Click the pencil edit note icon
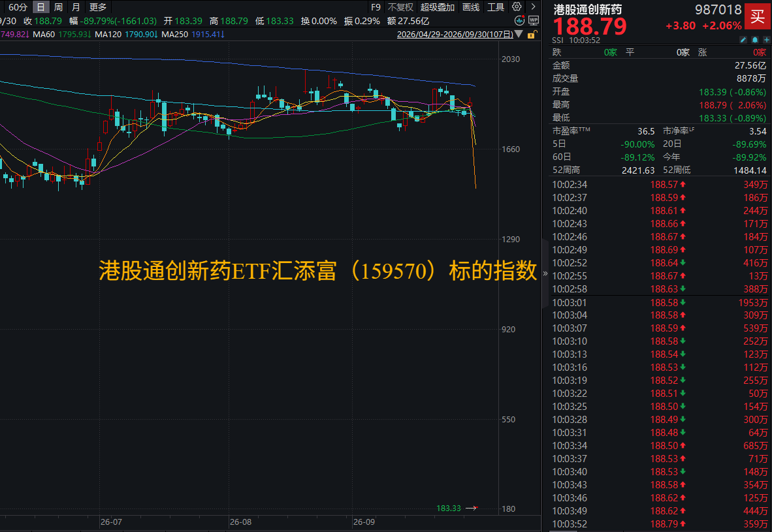 [x=743, y=39]
